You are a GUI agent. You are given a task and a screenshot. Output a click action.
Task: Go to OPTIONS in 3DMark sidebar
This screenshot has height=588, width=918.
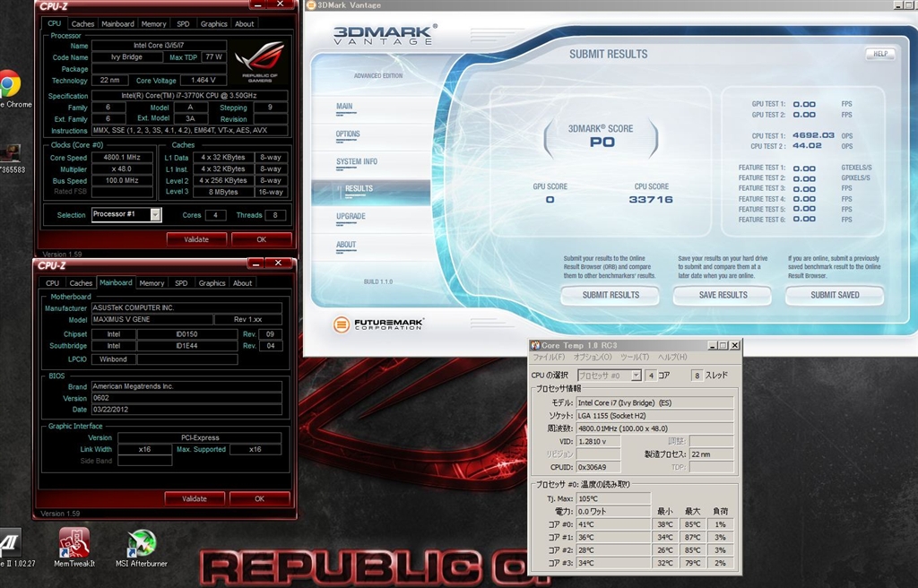(x=348, y=134)
